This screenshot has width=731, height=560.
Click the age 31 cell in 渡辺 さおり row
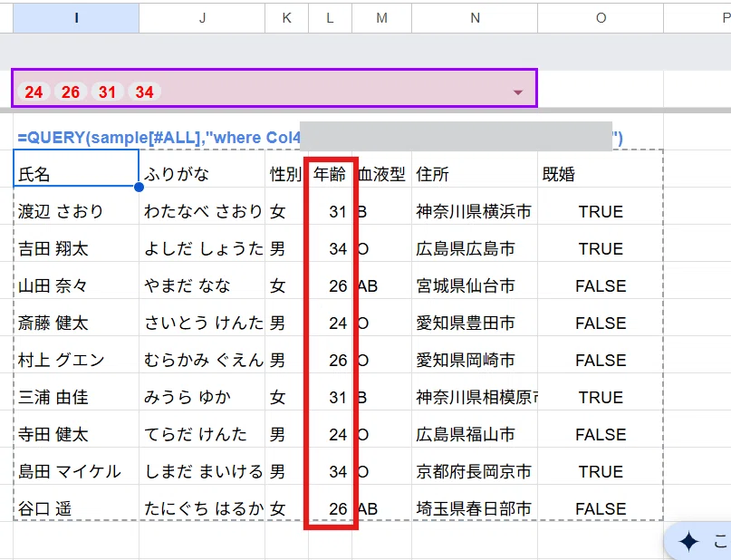point(330,206)
